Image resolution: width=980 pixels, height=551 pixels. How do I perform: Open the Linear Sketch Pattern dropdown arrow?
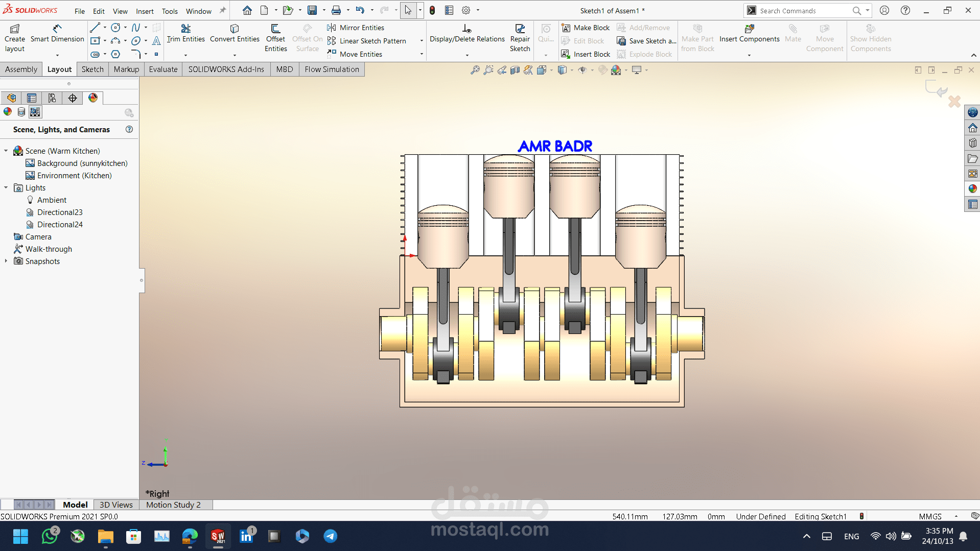pyautogui.click(x=422, y=41)
